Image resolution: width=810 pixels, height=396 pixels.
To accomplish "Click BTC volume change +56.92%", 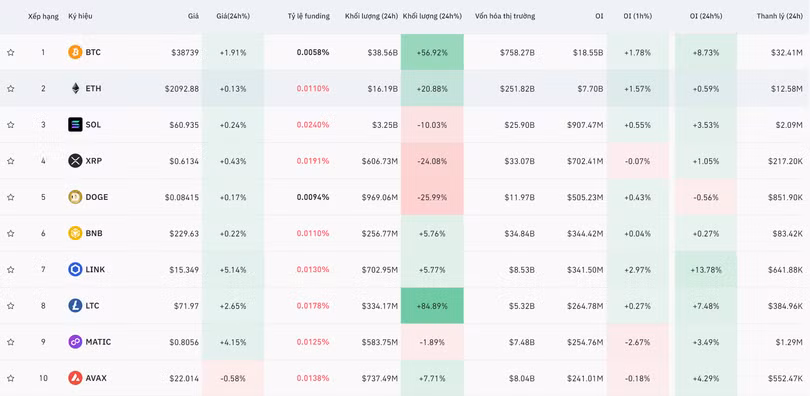I will [432, 52].
